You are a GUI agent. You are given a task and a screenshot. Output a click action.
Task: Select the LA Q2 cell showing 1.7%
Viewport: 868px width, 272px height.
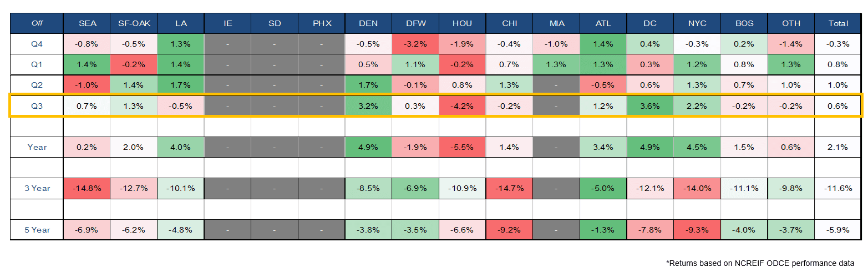pos(180,85)
